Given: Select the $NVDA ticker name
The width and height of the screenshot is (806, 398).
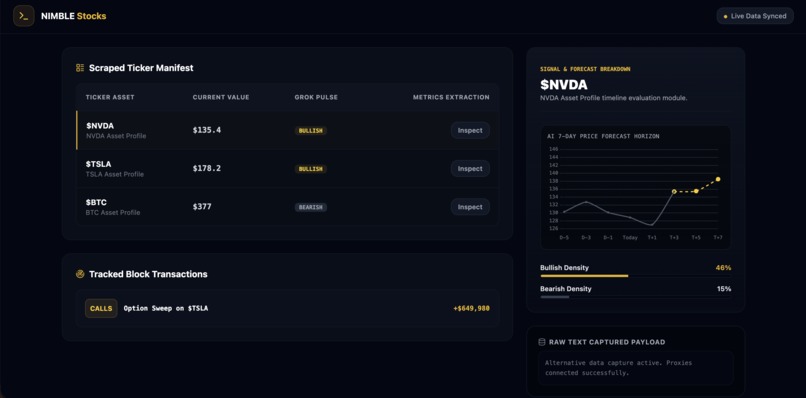Looking at the screenshot, I should 100,125.
